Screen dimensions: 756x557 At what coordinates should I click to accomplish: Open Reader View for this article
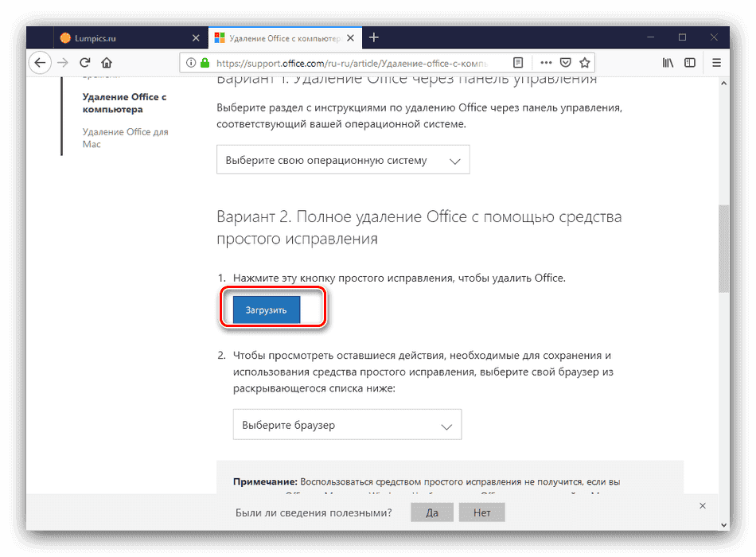point(518,62)
